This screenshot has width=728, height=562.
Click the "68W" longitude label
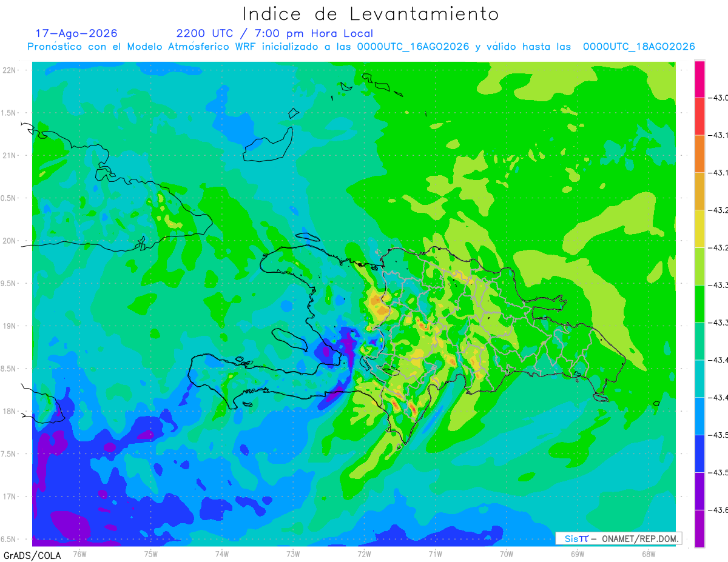pyautogui.click(x=649, y=554)
